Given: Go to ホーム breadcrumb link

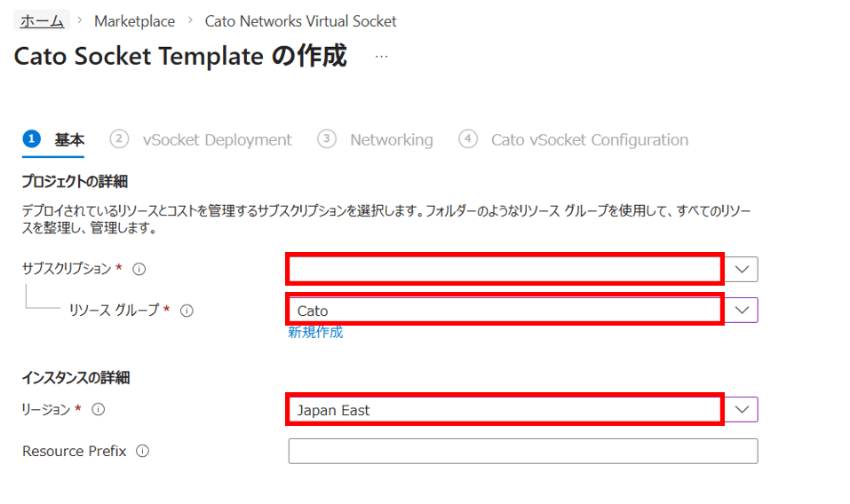Looking at the screenshot, I should point(41,20).
